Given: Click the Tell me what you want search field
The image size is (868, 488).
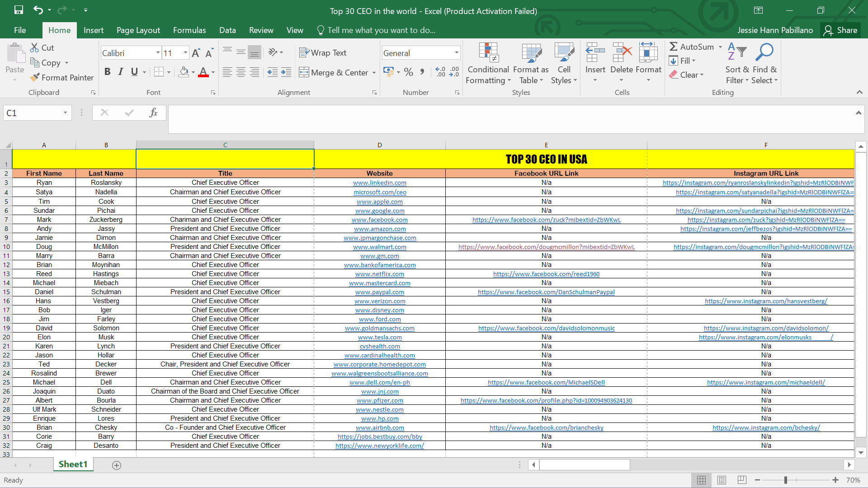Looking at the screenshot, I should click(x=381, y=30).
